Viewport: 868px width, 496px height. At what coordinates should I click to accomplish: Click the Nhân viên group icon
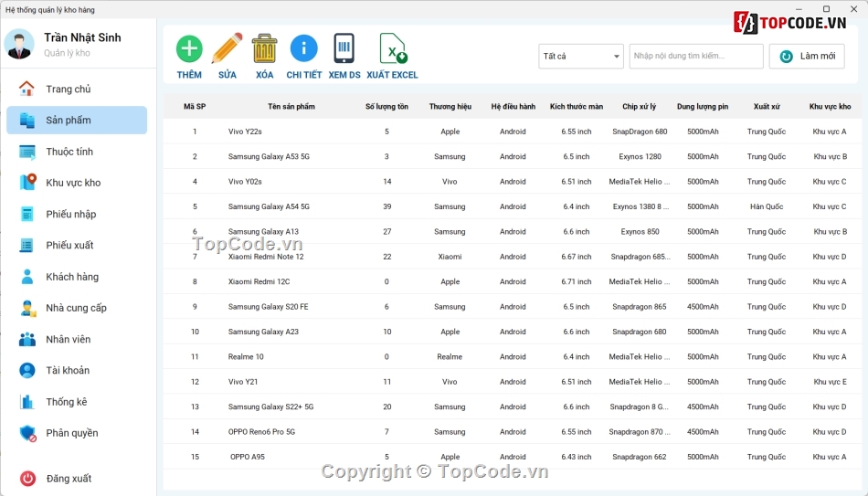coord(26,339)
